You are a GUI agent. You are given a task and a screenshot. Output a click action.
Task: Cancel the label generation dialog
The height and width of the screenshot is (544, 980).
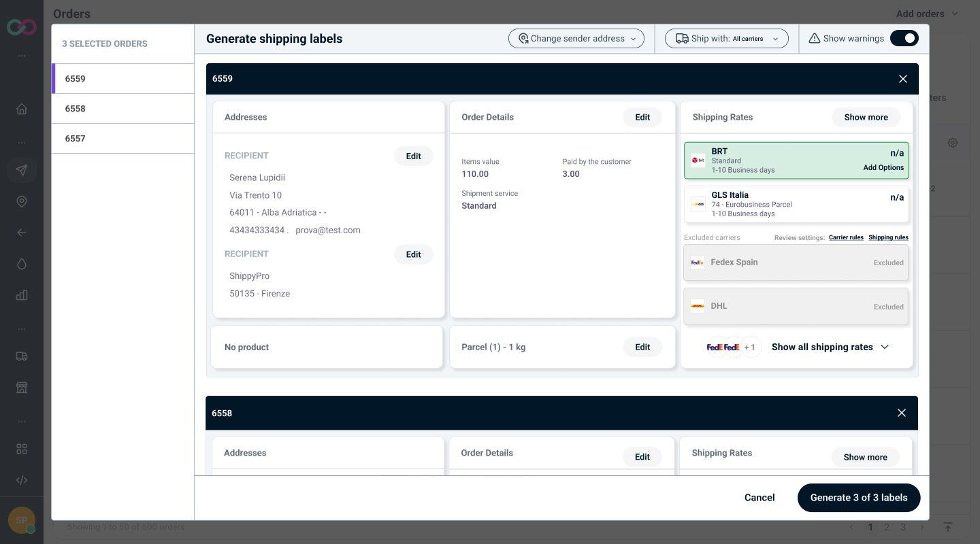point(759,498)
